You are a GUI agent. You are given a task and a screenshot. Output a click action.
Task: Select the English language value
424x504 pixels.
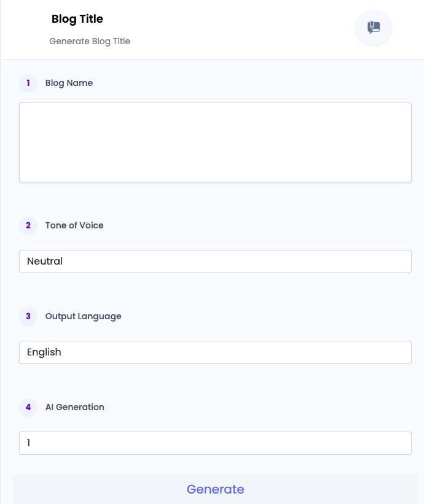click(x=44, y=352)
